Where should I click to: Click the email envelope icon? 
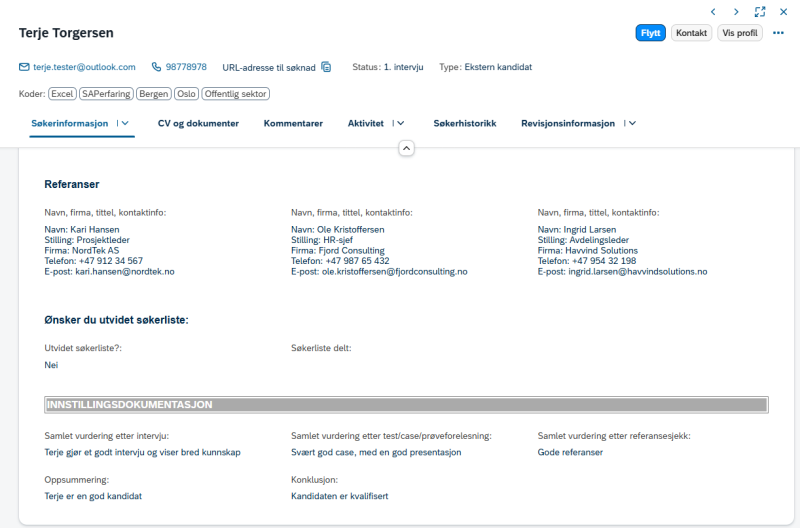click(24, 67)
